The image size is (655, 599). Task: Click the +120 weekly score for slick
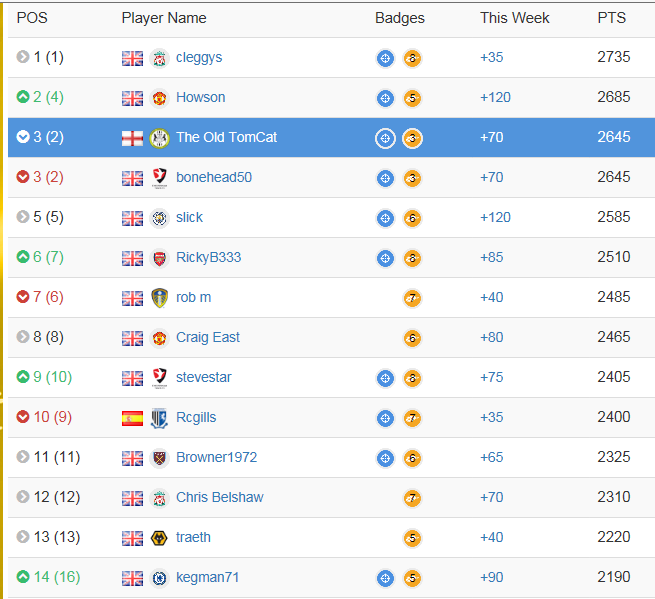[495, 217]
